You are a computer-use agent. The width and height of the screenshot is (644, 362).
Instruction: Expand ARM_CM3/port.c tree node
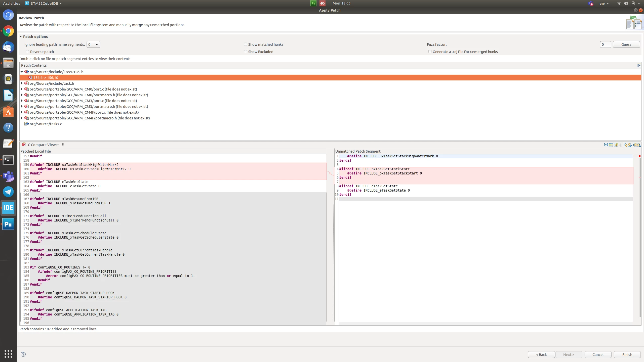(x=22, y=101)
